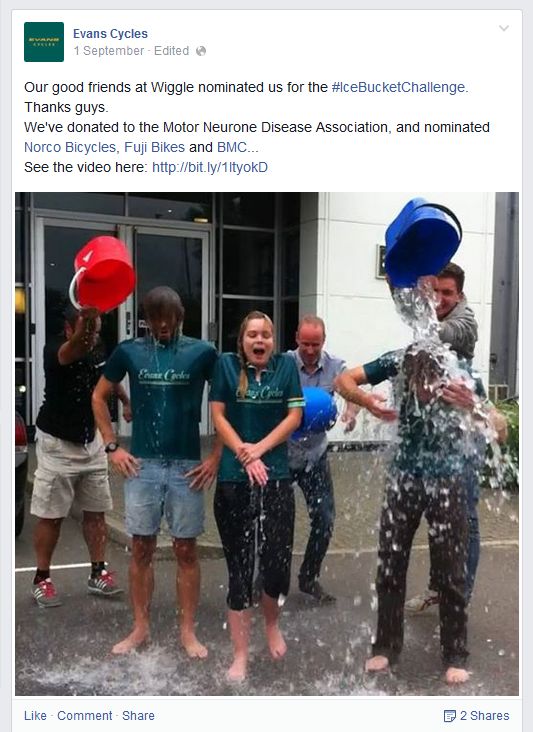Open the Evans Cycles page name link
Screen dimensions: 533x732
(x=110, y=34)
